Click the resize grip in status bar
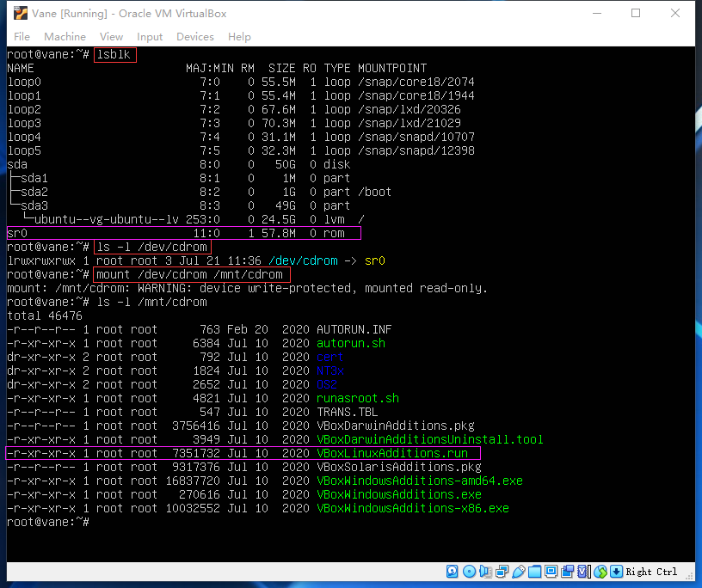The image size is (702, 588). [690, 577]
